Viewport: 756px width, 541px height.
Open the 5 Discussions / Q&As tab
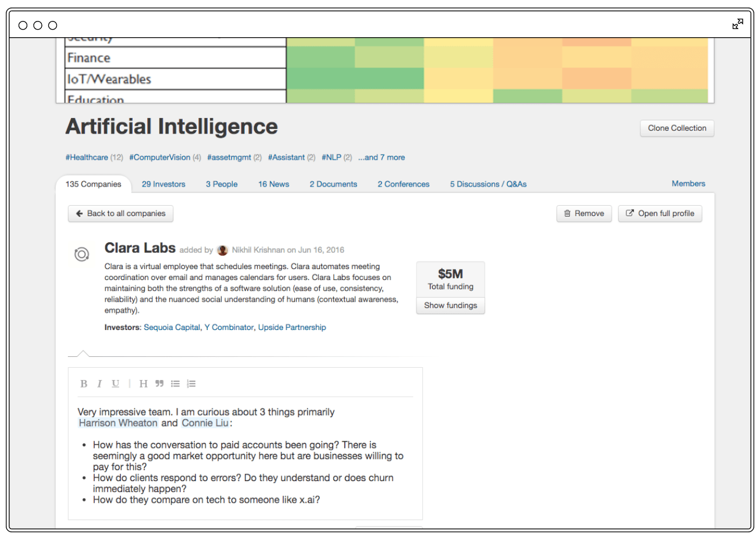pos(488,184)
